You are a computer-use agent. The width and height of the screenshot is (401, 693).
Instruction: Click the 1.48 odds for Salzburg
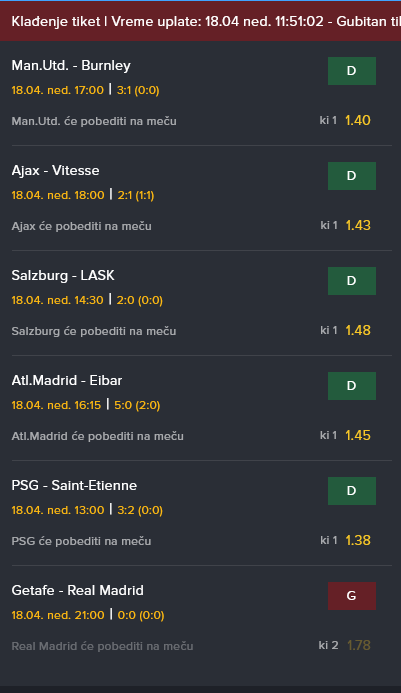[358, 330]
